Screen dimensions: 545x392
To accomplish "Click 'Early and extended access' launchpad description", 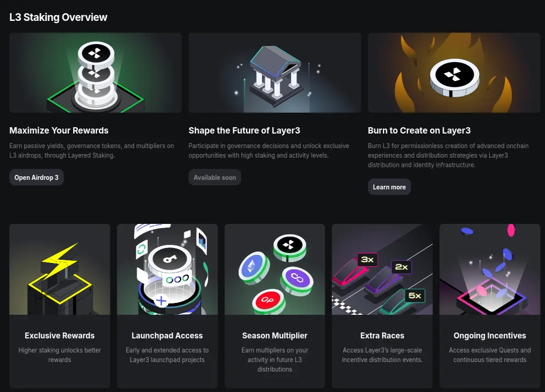I will pyautogui.click(x=167, y=355).
